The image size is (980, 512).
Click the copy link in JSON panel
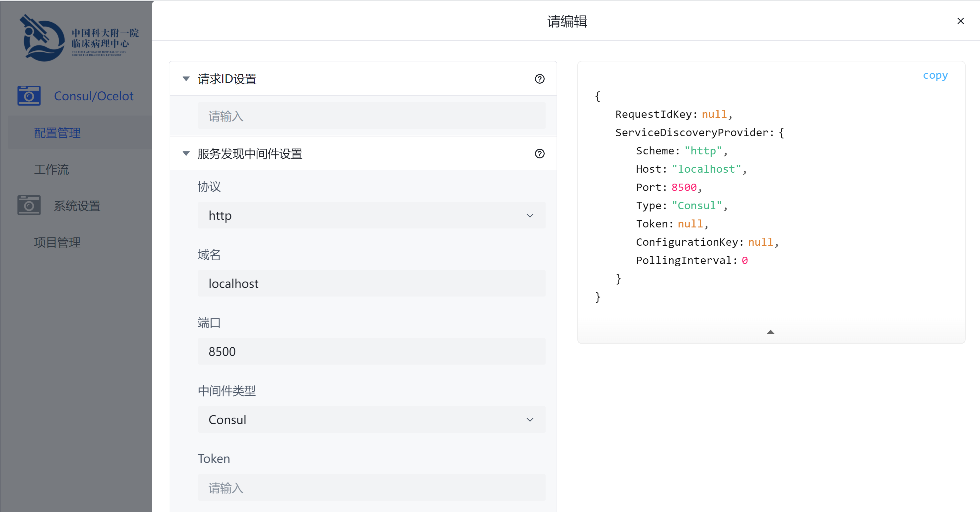935,75
